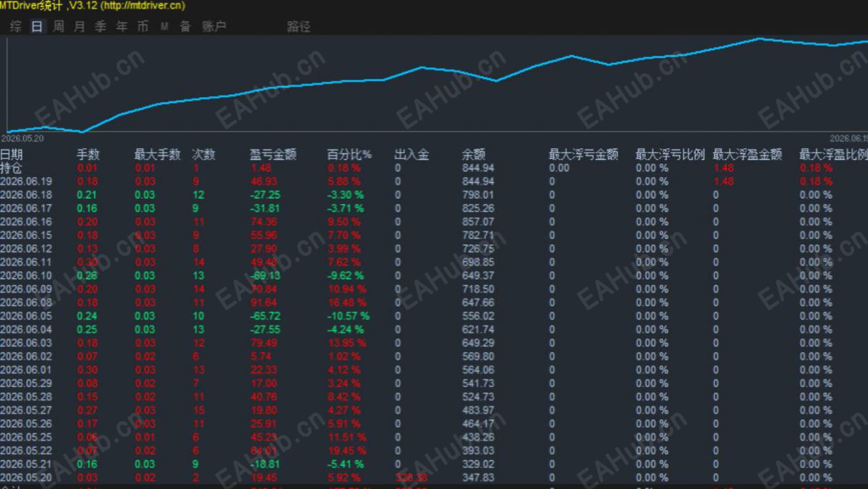
Task: Select the 2026.06.10 date row
Action: (26, 276)
